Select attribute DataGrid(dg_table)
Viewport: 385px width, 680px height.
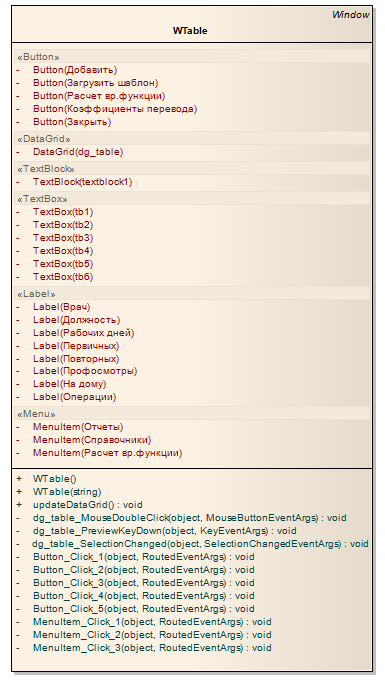(x=78, y=152)
